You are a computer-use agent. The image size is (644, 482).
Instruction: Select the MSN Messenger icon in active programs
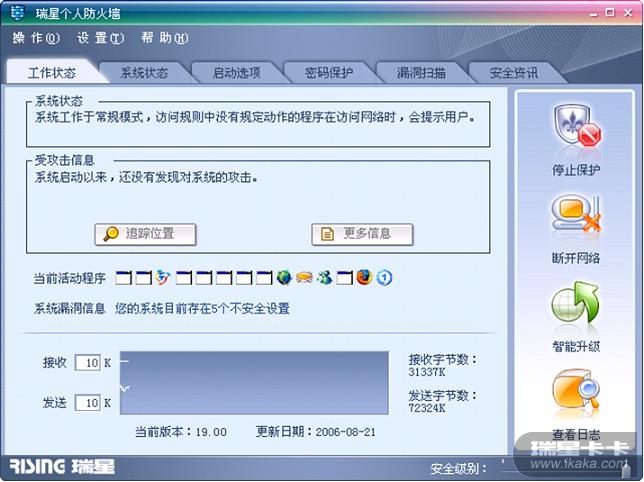pyautogui.click(x=324, y=278)
